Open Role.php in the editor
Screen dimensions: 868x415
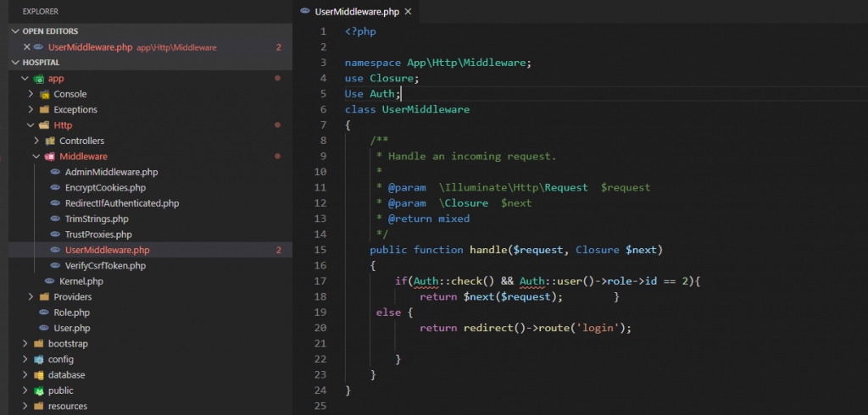click(x=71, y=313)
